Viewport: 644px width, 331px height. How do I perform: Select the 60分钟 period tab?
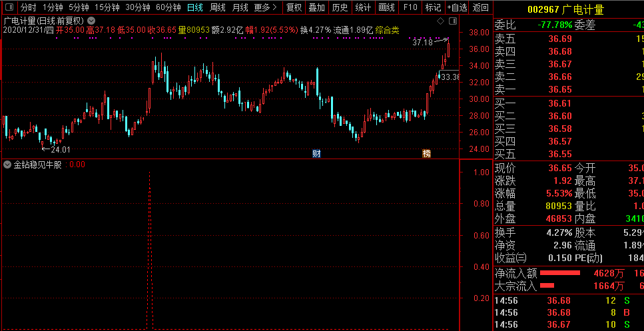click(x=168, y=8)
